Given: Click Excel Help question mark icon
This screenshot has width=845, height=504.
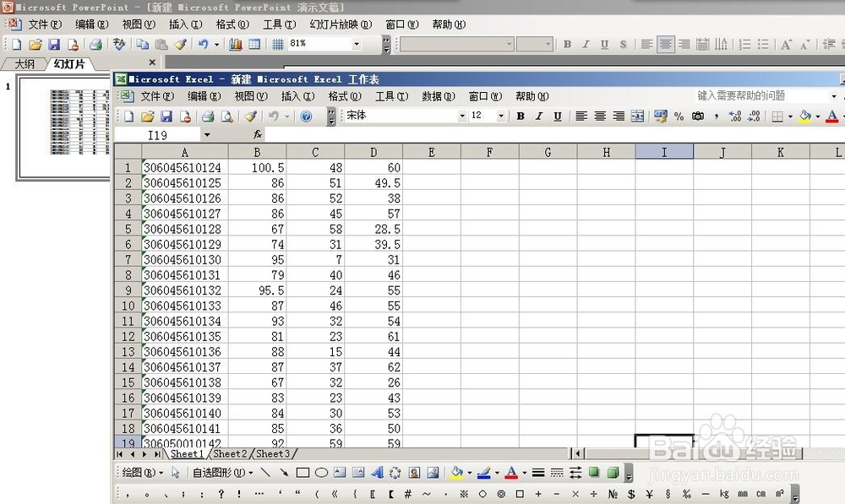Looking at the screenshot, I should (x=306, y=116).
